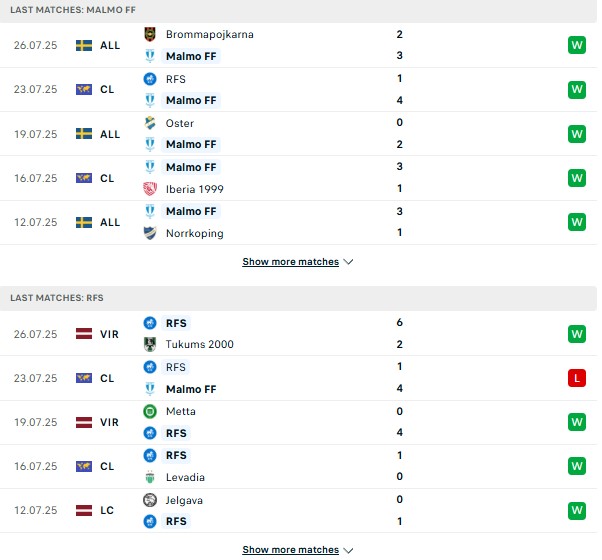Click the Levadia team logo
The height and width of the screenshot is (560, 602).
[150, 477]
